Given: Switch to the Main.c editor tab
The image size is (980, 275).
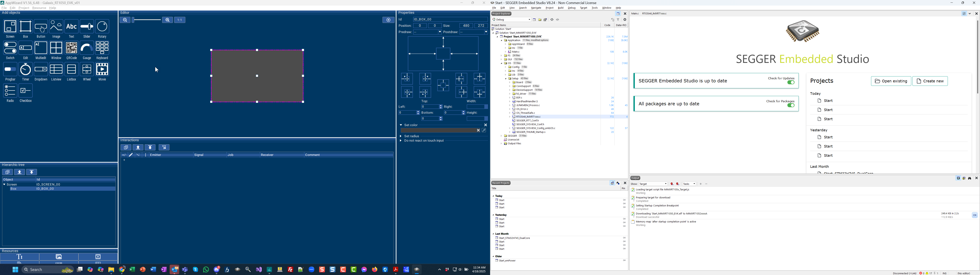Looking at the screenshot, I should click(635, 14).
